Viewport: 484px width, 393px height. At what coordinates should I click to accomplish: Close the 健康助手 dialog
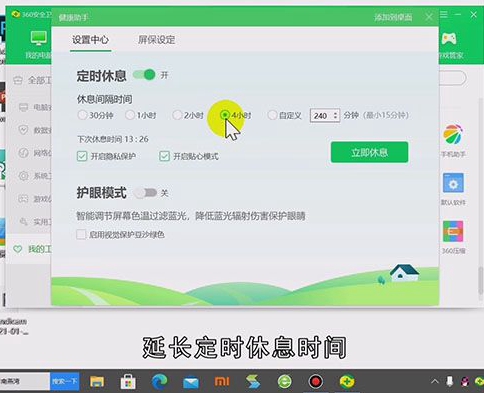429,17
